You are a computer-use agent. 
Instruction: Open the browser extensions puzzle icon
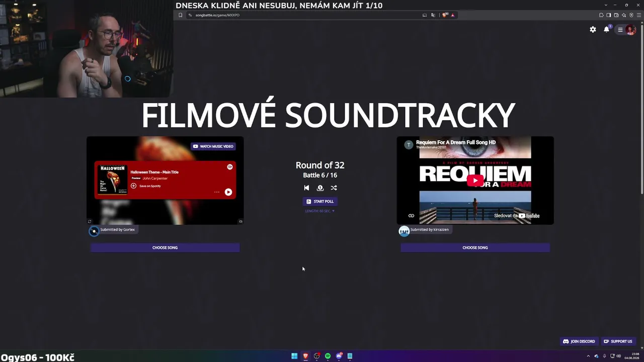(x=601, y=15)
